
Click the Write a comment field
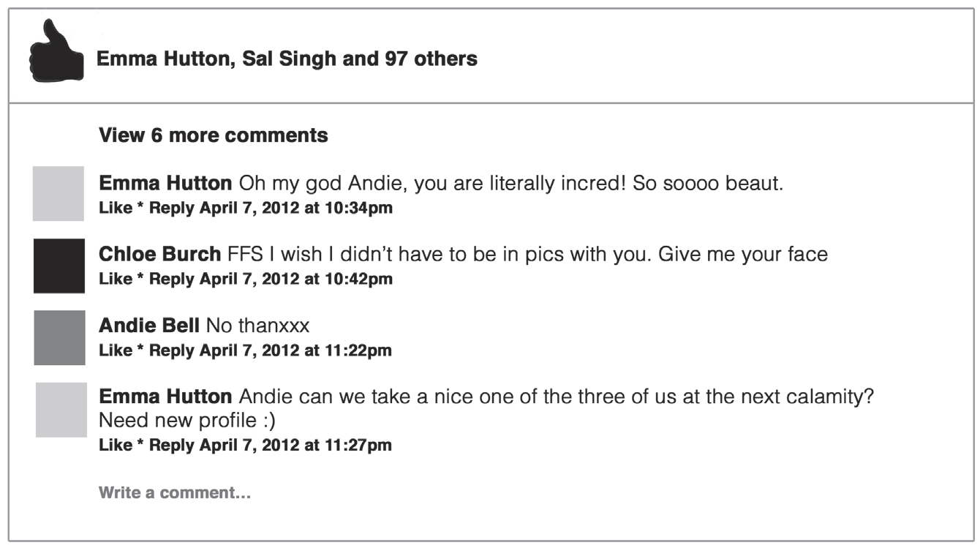tap(175, 493)
